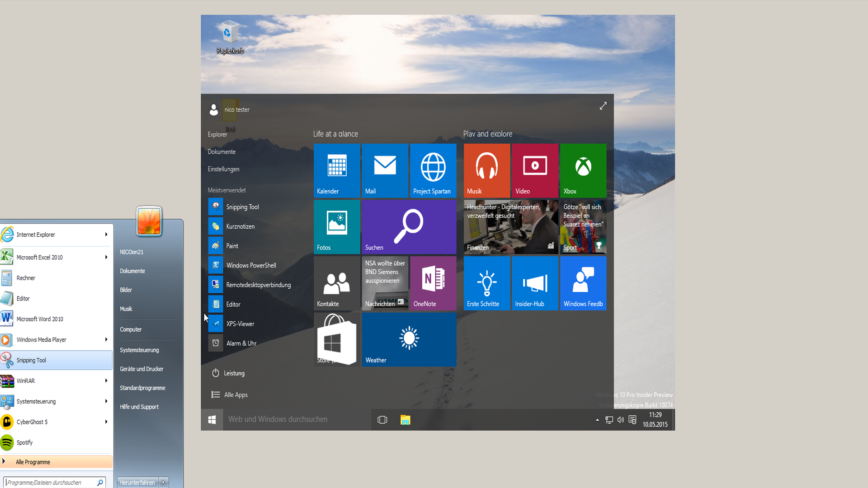This screenshot has width=868, height=488.
Task: Open the notification center tray icon
Action: tap(632, 420)
